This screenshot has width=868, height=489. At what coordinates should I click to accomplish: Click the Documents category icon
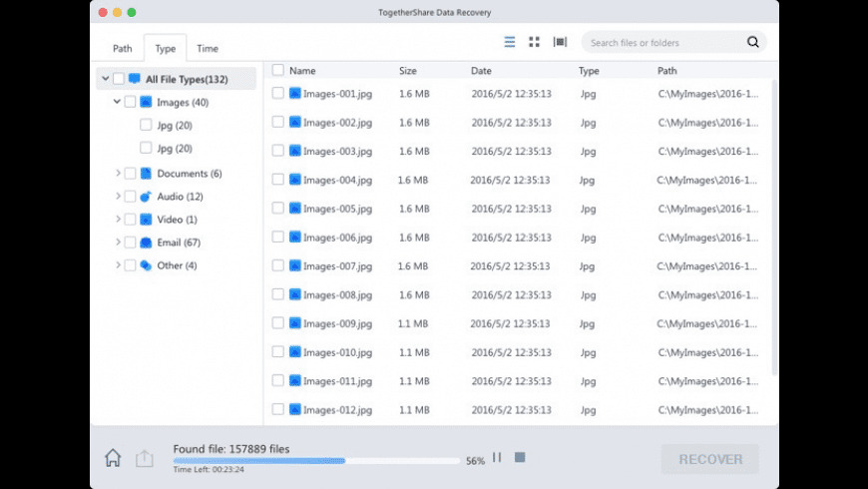click(146, 174)
